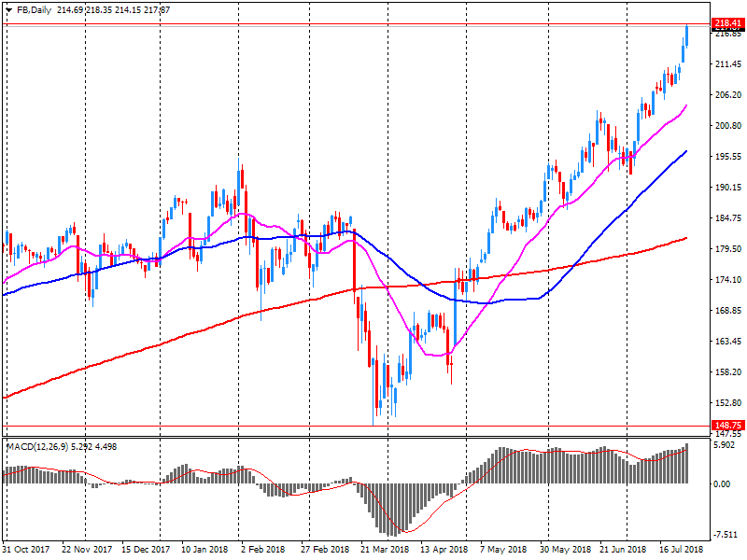Click the 168.85 price scale value
The width and height of the screenshot is (747, 560).
pos(729,311)
